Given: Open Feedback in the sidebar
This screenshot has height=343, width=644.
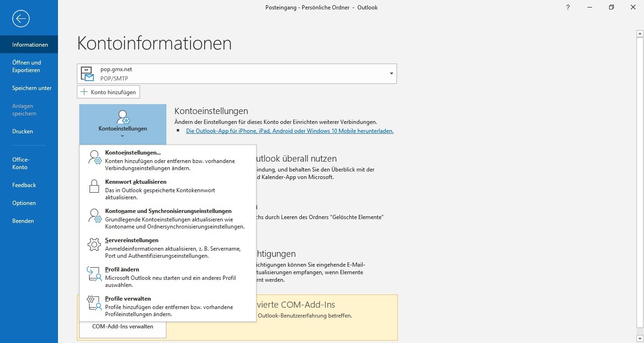Looking at the screenshot, I should (29, 185).
